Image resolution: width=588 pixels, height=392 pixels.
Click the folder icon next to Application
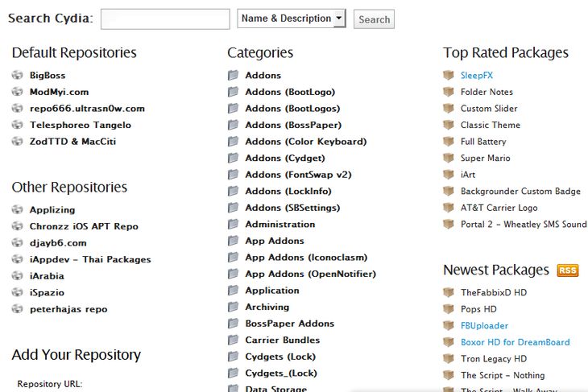[233, 291]
